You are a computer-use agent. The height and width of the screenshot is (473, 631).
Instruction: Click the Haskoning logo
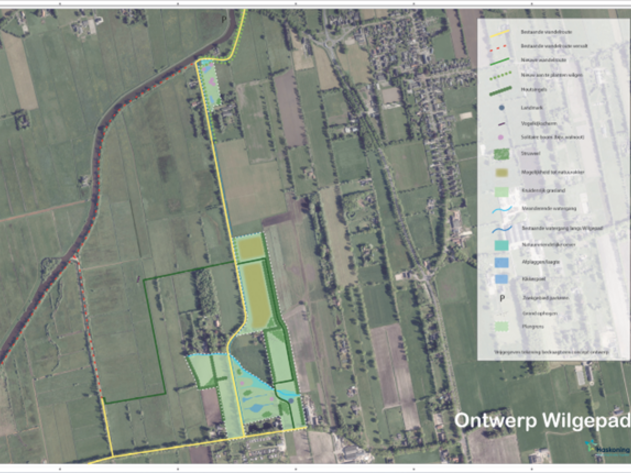point(608,450)
